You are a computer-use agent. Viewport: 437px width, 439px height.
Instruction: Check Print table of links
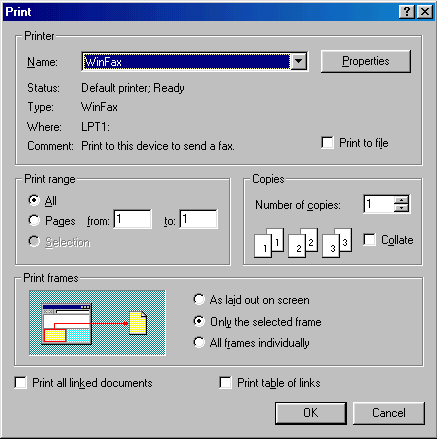click(225, 383)
